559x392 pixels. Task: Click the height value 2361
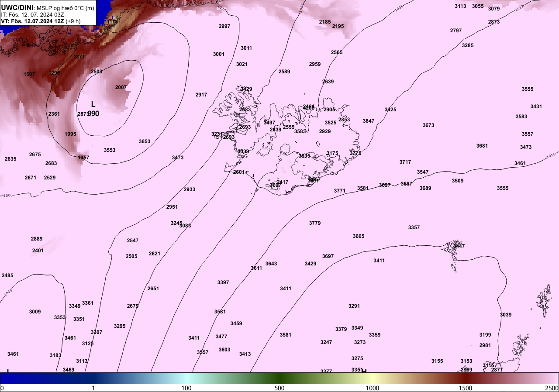coord(54,114)
